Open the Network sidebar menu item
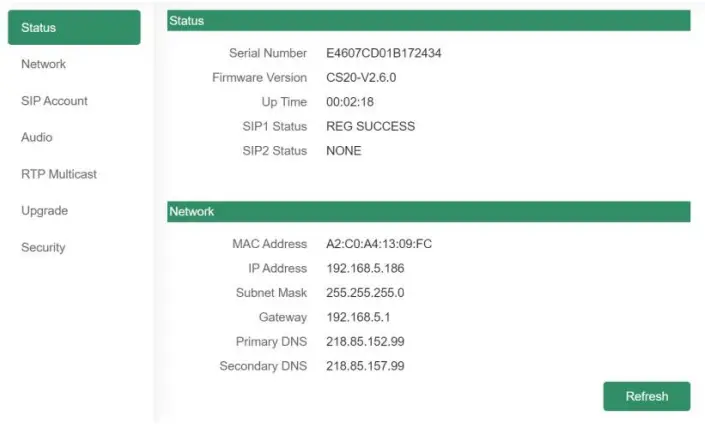This screenshot has width=705, height=424. point(44,64)
